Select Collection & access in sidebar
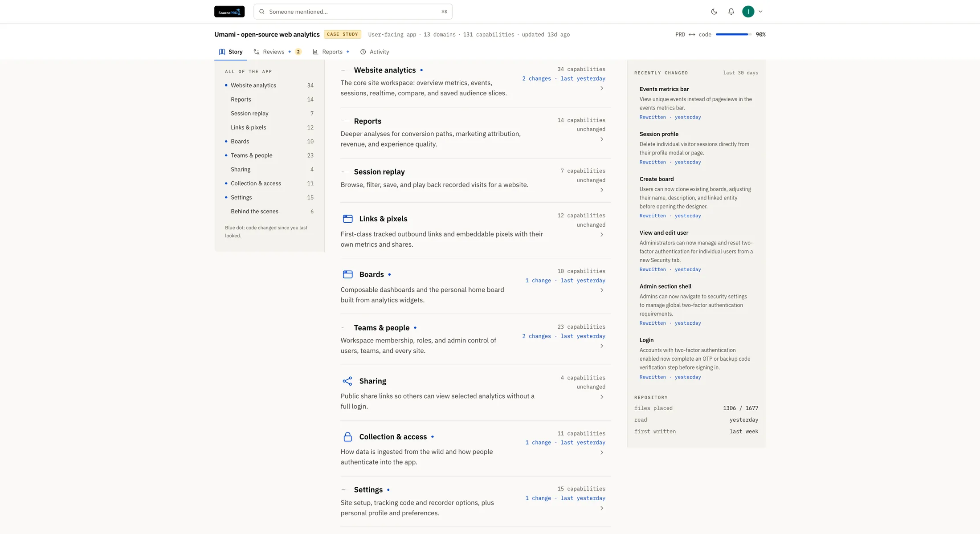Image resolution: width=980 pixels, height=534 pixels. pos(269,183)
